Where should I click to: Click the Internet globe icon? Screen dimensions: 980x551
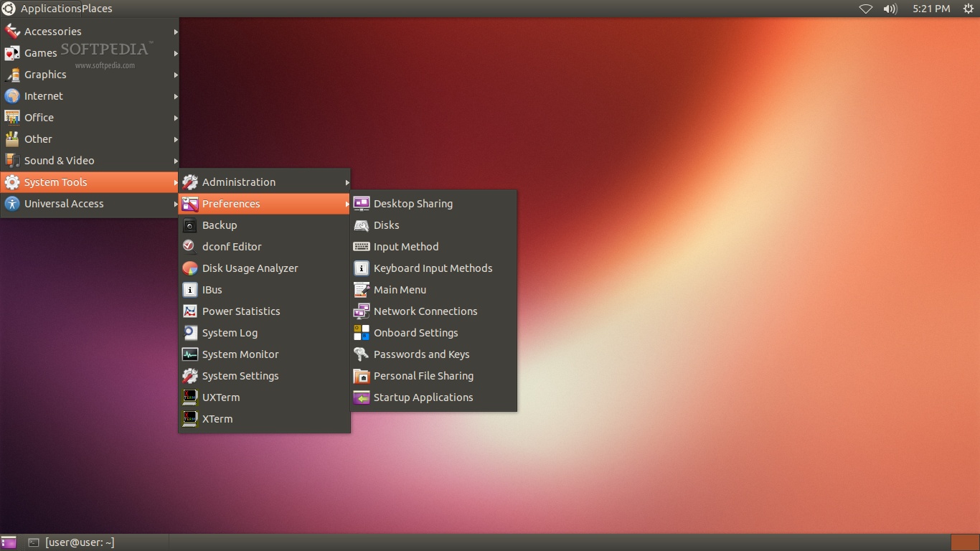point(12,96)
